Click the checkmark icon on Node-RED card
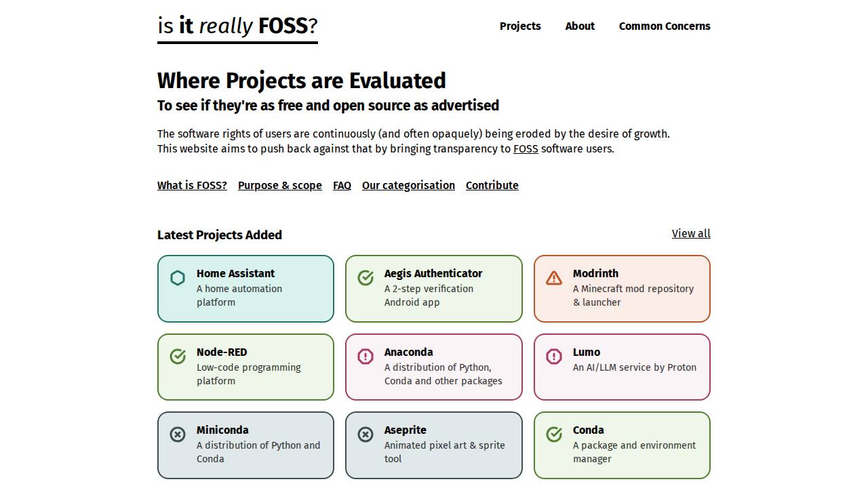 pos(178,357)
